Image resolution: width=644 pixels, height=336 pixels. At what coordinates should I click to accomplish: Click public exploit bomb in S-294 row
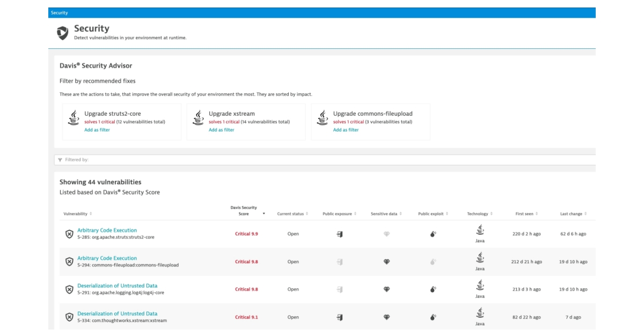tap(433, 262)
